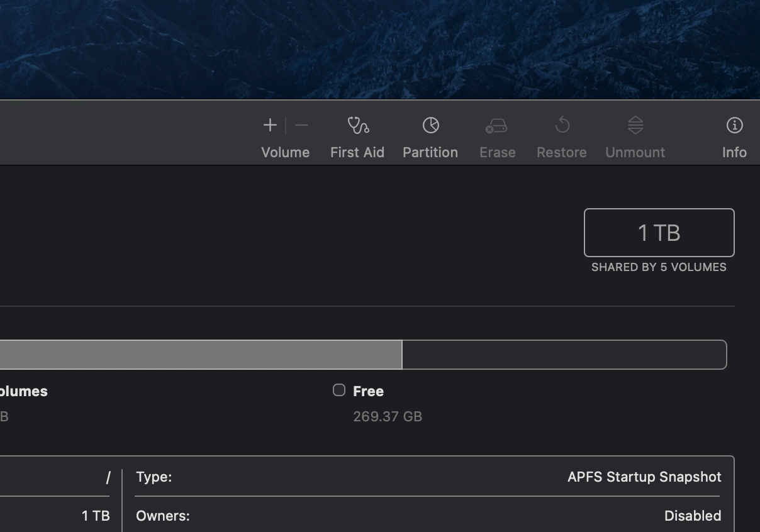Viewport: 760px width, 532px height.
Task: Click the plus icon to add a volume
Action: click(270, 126)
